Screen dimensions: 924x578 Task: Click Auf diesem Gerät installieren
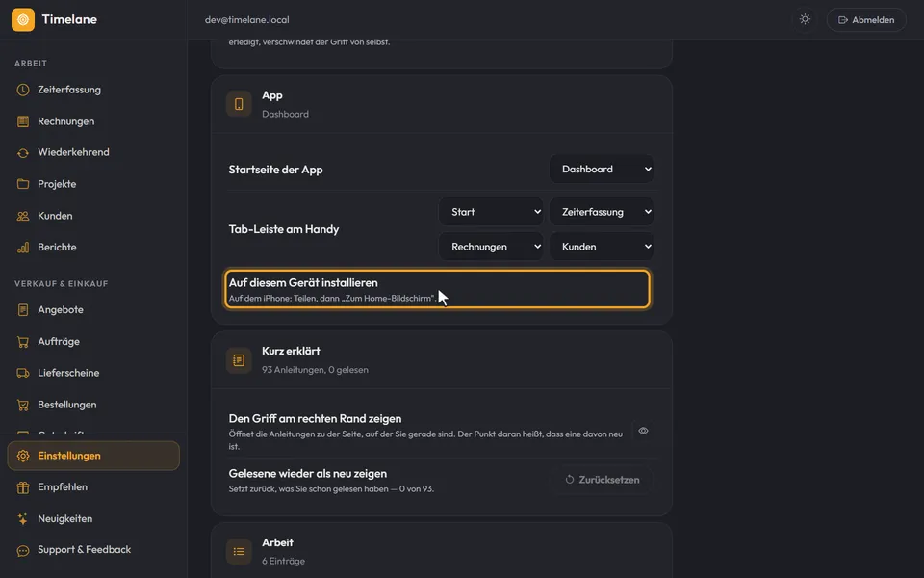pyautogui.click(x=437, y=289)
